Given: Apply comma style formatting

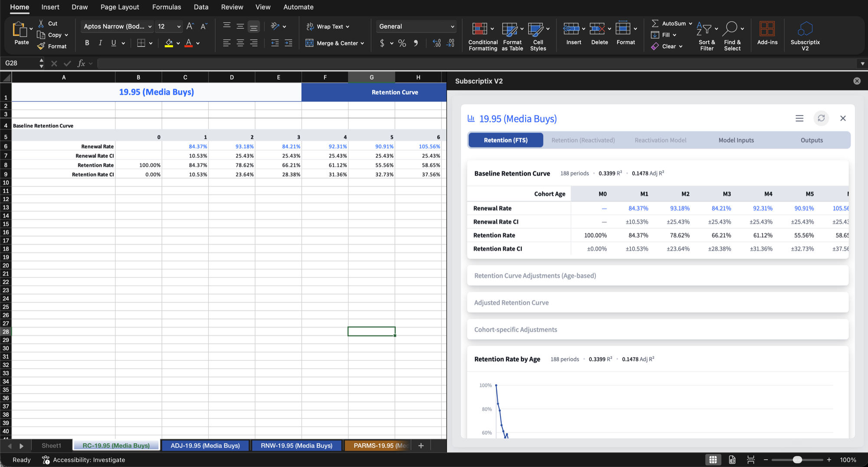Looking at the screenshot, I should click(x=416, y=43).
